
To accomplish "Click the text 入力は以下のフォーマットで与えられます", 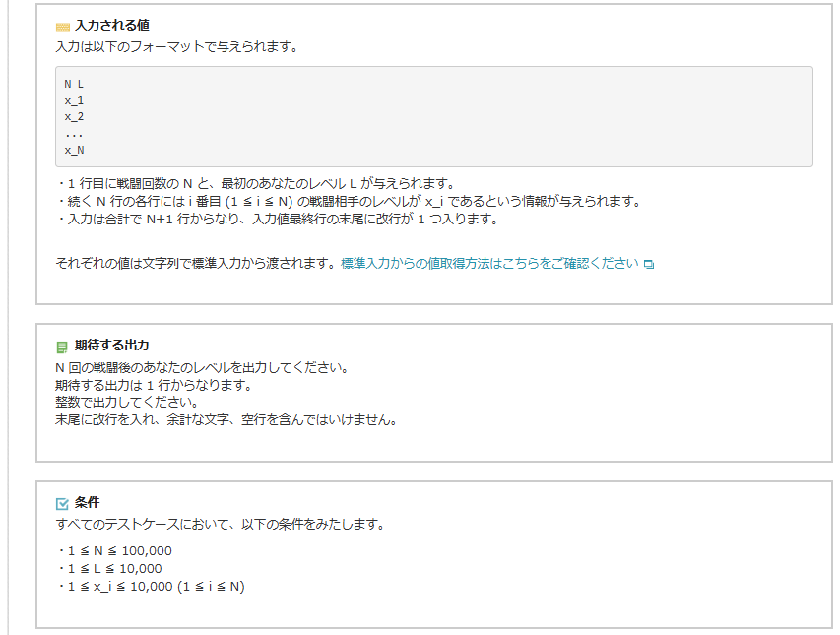I will (x=176, y=46).
